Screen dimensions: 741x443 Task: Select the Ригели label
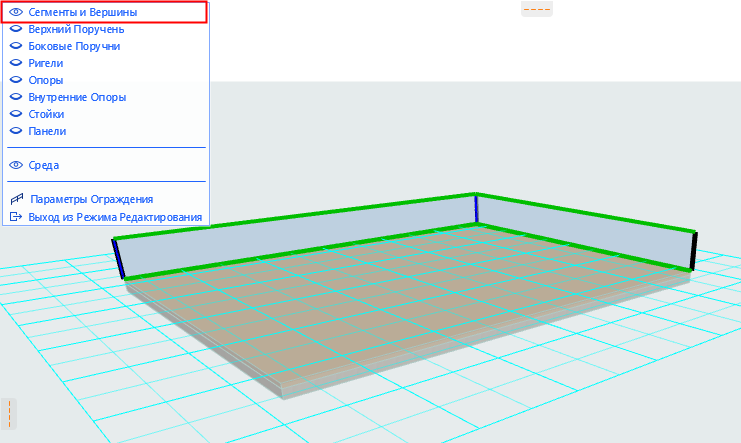[x=46, y=63]
